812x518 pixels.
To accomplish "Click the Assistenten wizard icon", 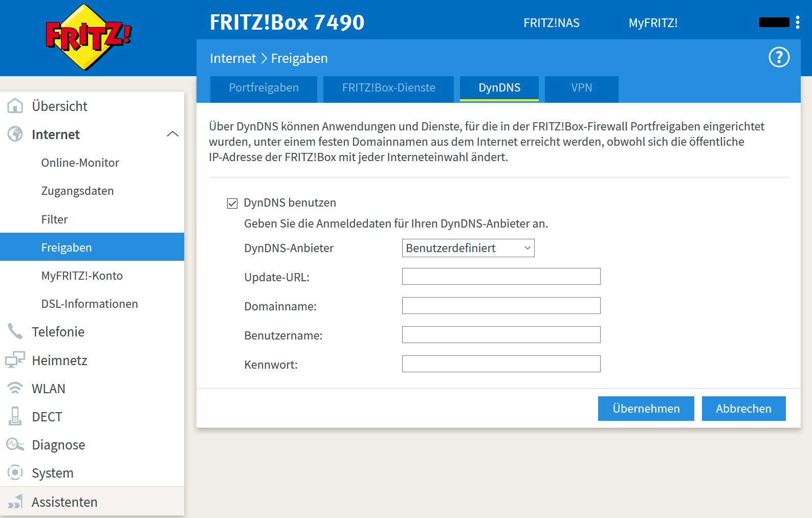I will [15, 502].
